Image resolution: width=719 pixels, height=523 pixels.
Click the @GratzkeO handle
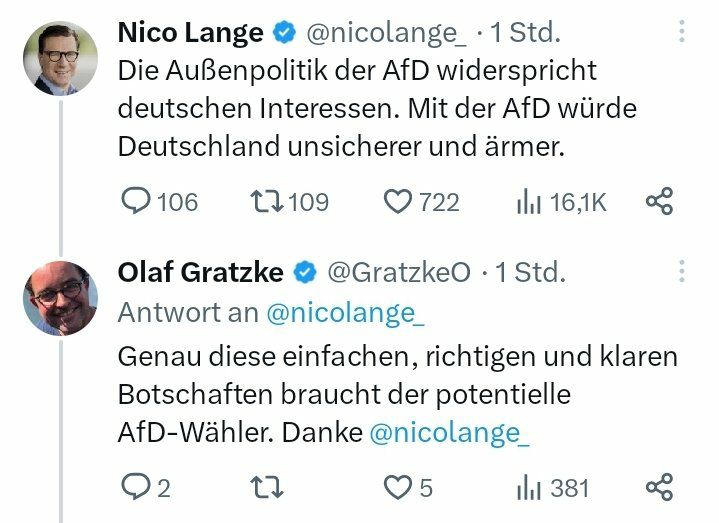(399, 272)
